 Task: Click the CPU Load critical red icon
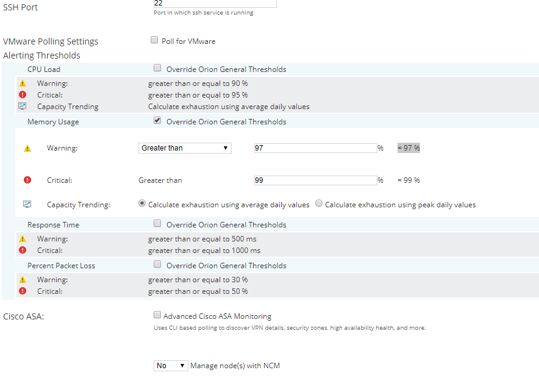23,94
